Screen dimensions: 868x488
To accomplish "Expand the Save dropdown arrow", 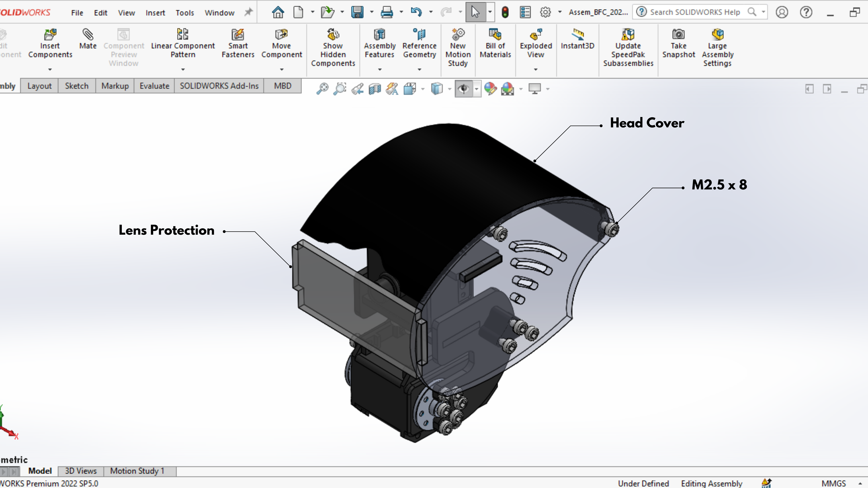I will coord(372,12).
